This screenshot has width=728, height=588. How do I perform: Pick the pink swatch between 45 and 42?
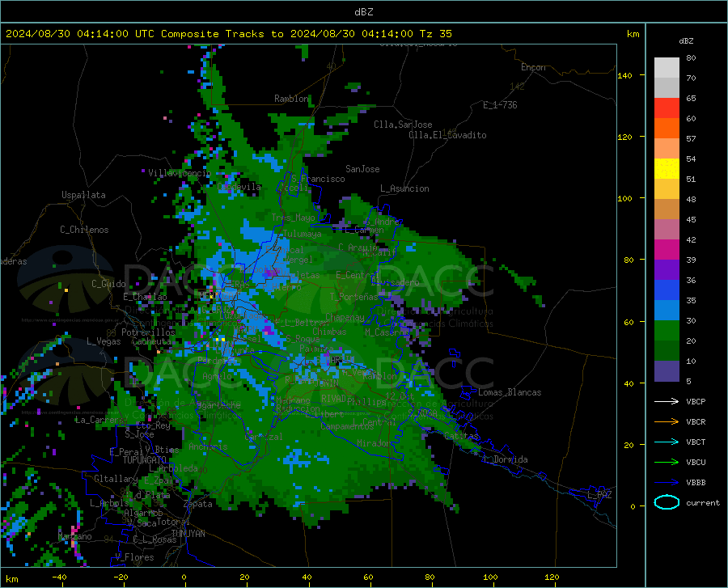coord(667,230)
